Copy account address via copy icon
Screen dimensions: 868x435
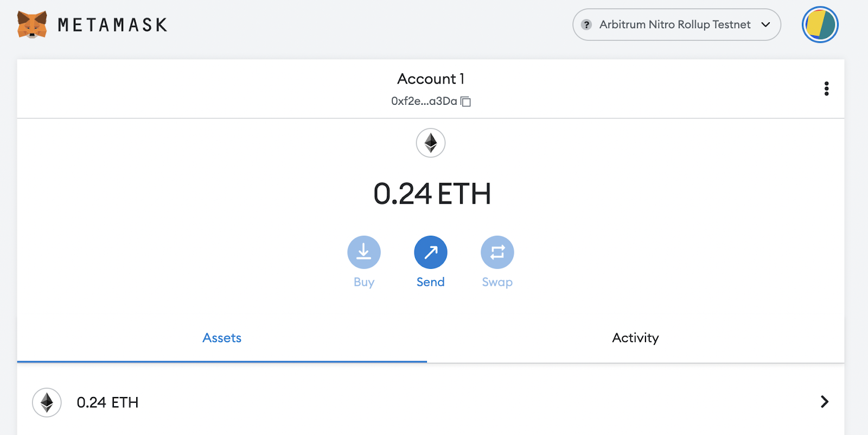pos(465,102)
